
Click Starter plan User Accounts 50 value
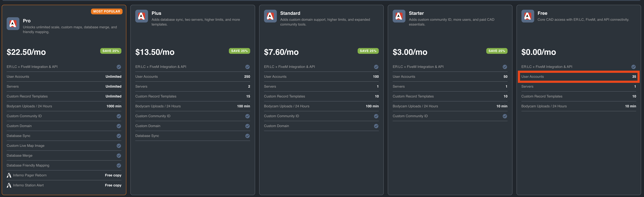505,77
